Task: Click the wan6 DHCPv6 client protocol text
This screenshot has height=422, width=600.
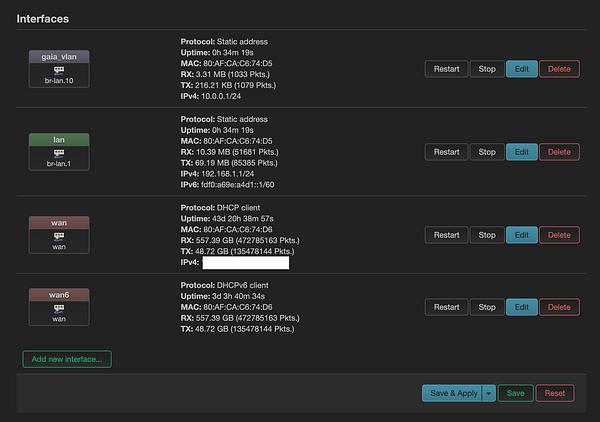Action: point(243,285)
